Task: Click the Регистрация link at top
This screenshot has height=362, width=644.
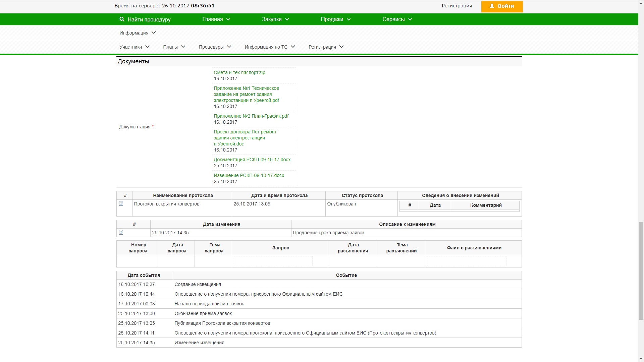Action: [x=457, y=6]
